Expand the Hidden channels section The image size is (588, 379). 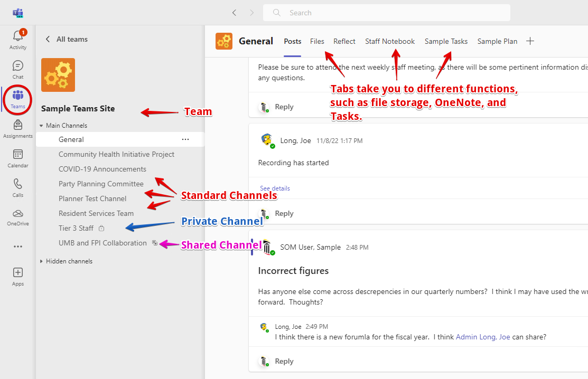[42, 261]
